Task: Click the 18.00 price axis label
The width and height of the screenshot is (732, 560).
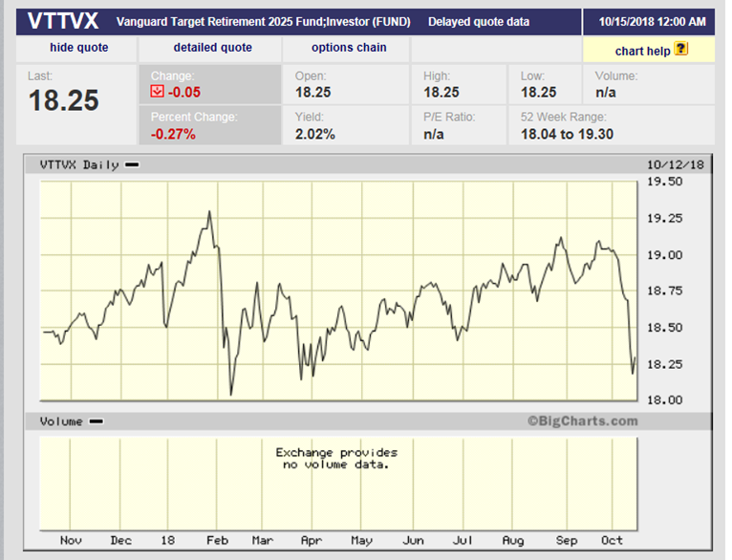Action: pyautogui.click(x=664, y=400)
